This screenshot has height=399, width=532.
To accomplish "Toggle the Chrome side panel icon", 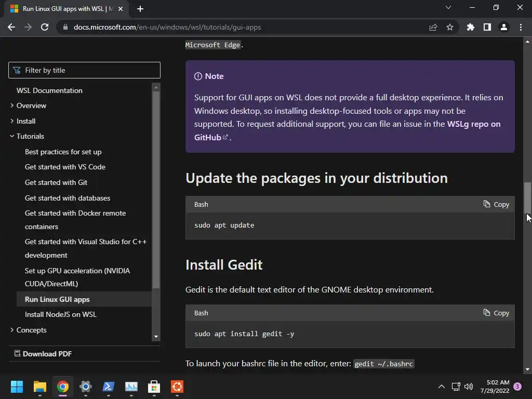I will (x=487, y=27).
